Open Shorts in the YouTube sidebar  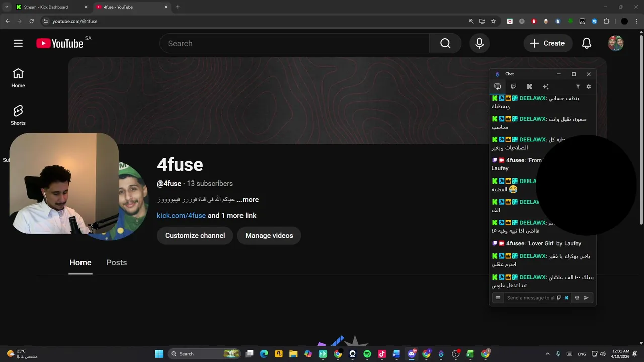[18, 115]
